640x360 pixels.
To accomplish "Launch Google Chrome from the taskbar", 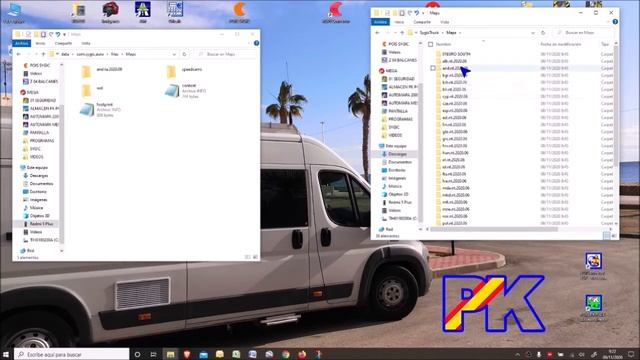I will (285, 354).
